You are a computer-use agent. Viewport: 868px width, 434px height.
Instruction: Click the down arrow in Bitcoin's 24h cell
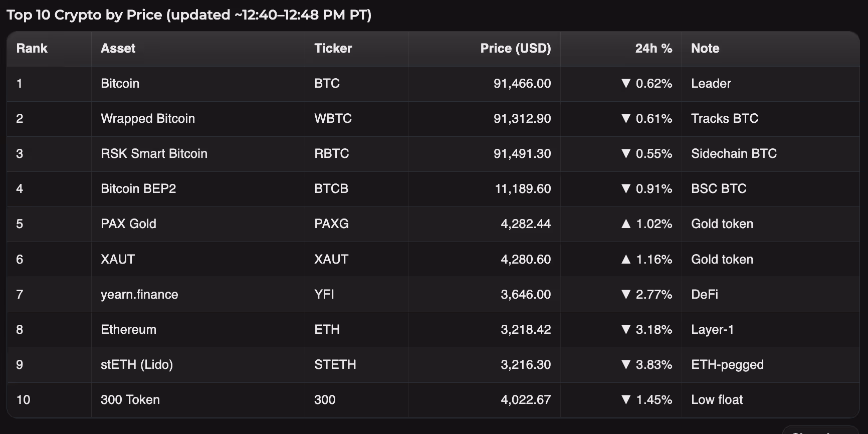(625, 83)
